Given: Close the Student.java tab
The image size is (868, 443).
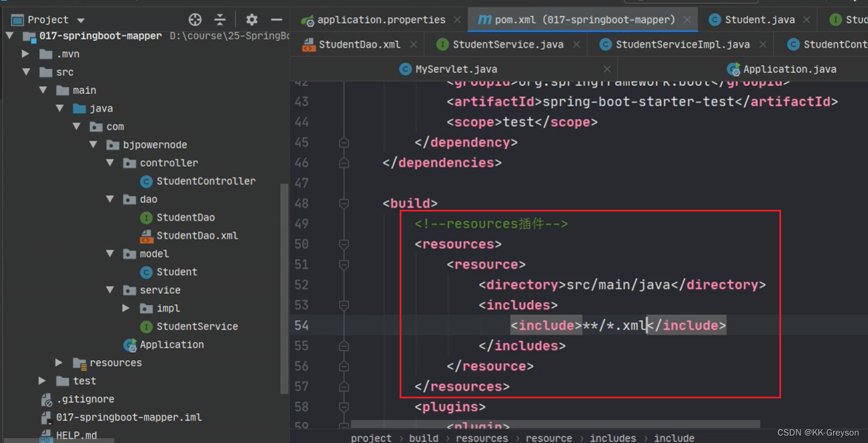Looking at the screenshot, I should 806,20.
